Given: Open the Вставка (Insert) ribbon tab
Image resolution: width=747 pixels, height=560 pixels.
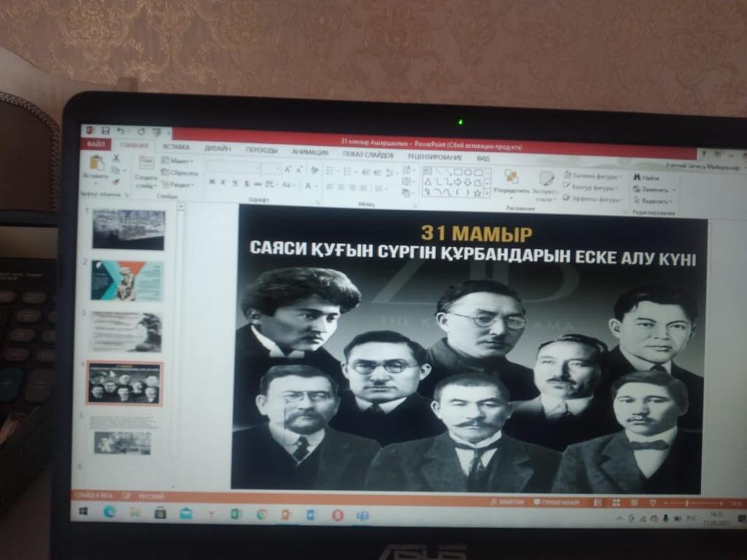Looking at the screenshot, I should tap(176, 147).
